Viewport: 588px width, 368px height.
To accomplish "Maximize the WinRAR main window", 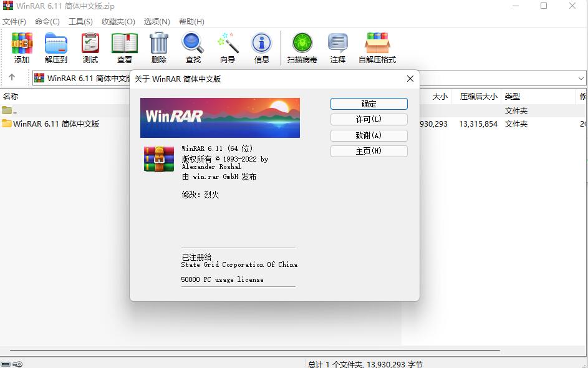I will point(544,6).
